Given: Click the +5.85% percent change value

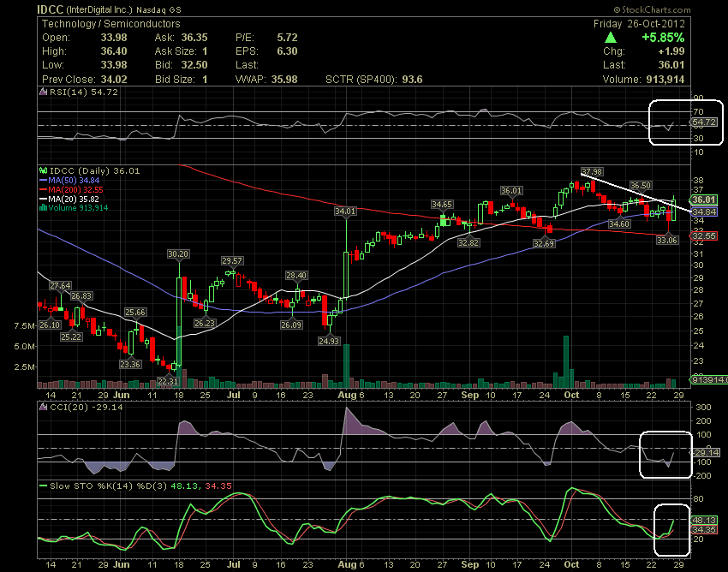Looking at the screenshot, I should (x=663, y=38).
